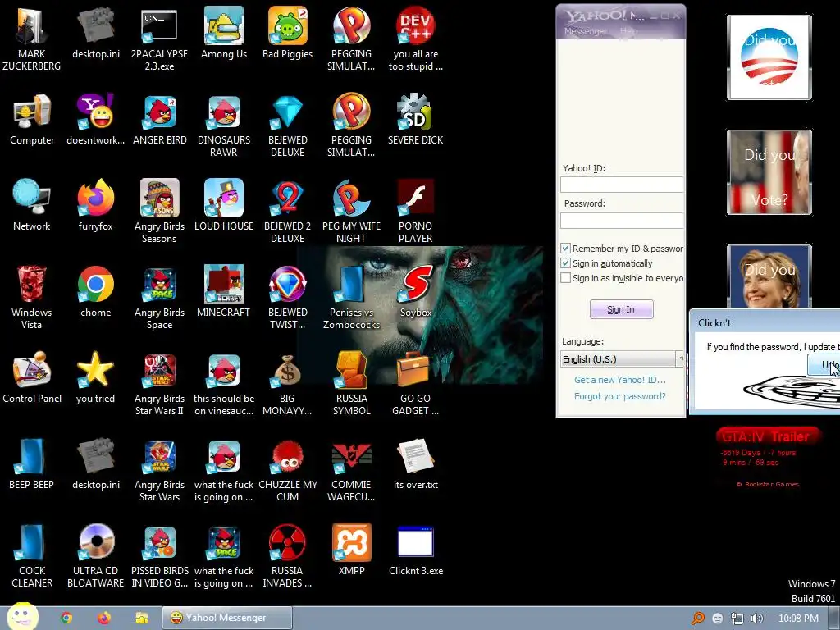This screenshot has width=840, height=630.
Task: Focus the Password field
Action: click(622, 220)
